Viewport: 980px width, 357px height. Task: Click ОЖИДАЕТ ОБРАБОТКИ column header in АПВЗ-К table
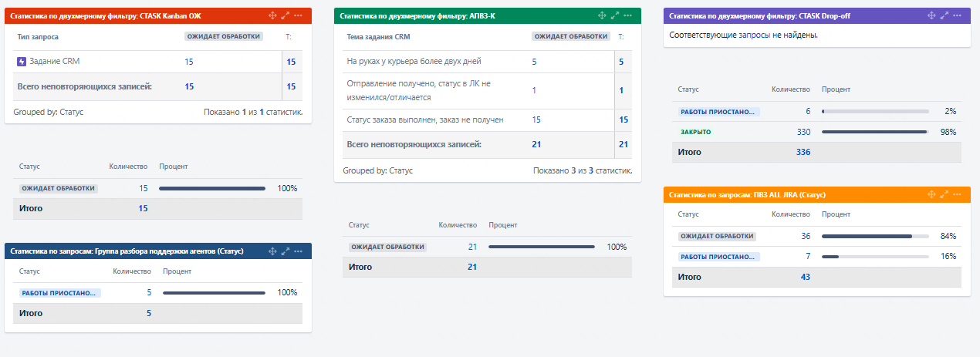point(571,36)
